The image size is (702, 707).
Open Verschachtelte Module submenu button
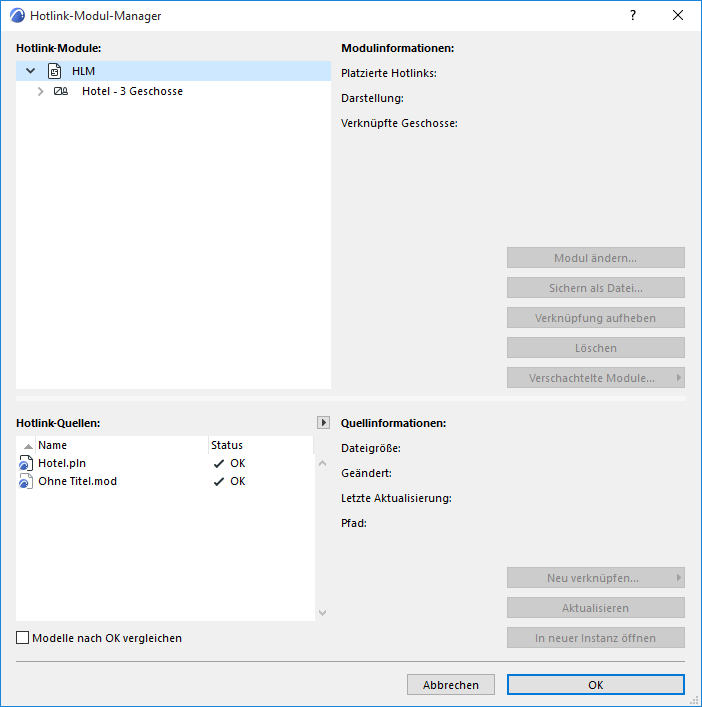pyautogui.click(x=596, y=378)
